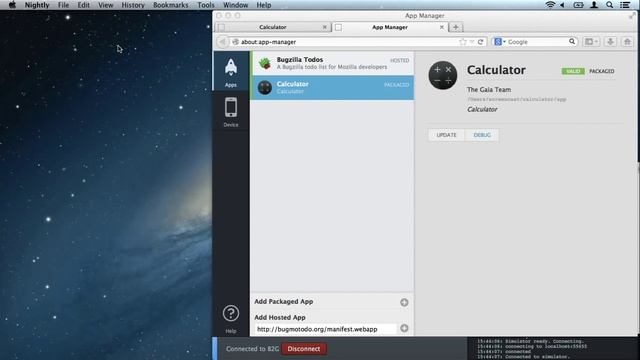
Task: Open the bookmarks menu toolbar button
Action: pyautogui.click(x=591, y=42)
